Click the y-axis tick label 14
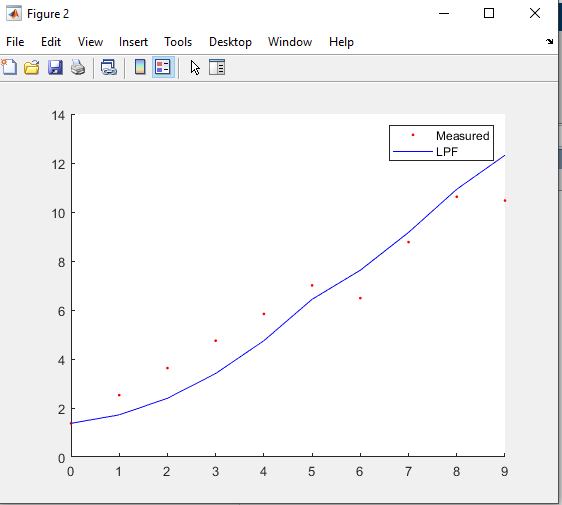Image resolution: width=562 pixels, height=505 pixels. (58, 115)
